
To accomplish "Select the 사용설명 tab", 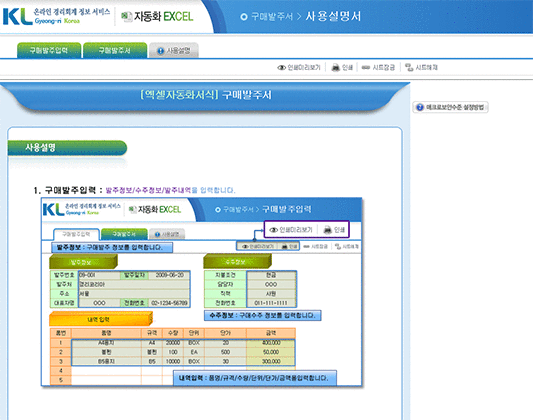I will (x=174, y=51).
